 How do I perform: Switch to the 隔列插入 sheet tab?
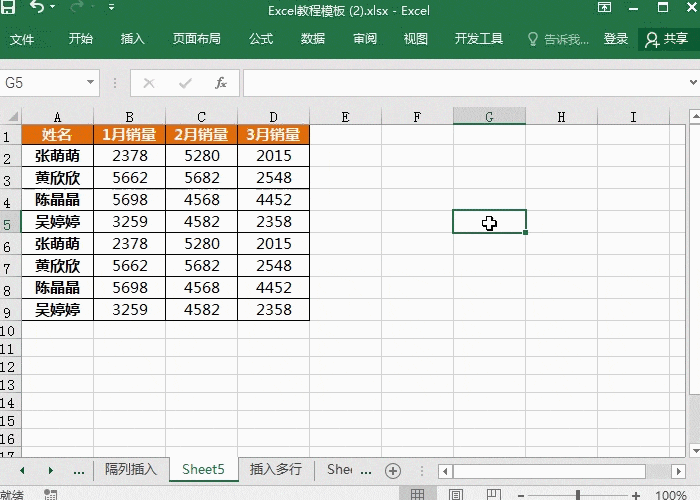tap(131, 469)
